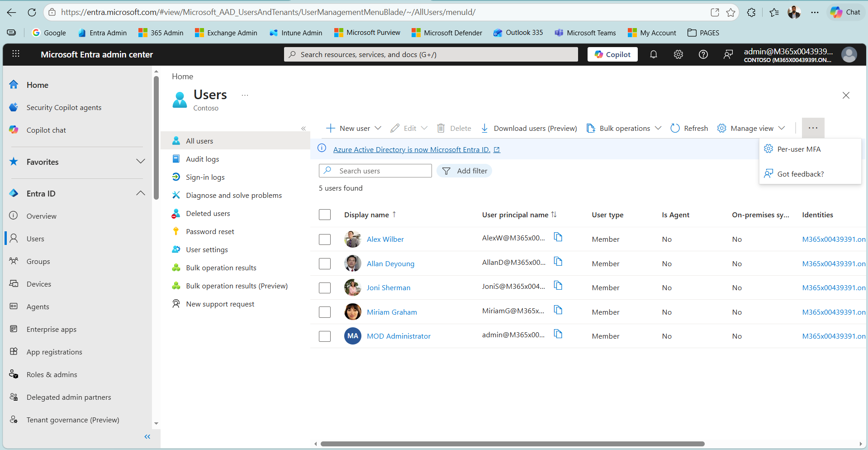The height and width of the screenshot is (450, 868).
Task: Copy MOD Administrator's user principal name
Action: tap(558, 334)
